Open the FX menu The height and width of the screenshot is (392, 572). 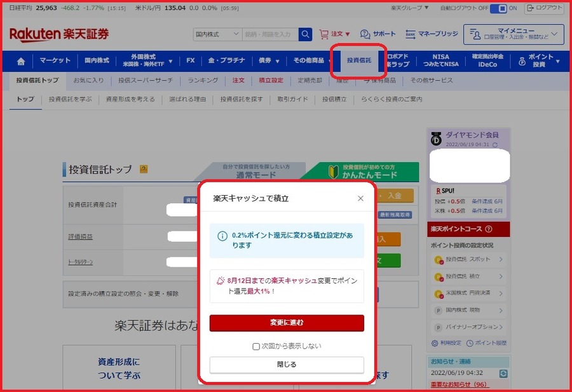click(x=191, y=60)
